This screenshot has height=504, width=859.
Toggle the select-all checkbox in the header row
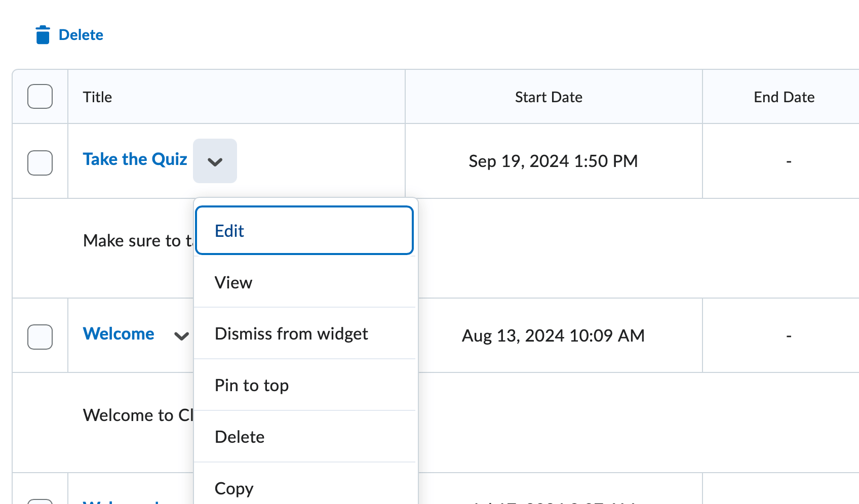point(40,96)
